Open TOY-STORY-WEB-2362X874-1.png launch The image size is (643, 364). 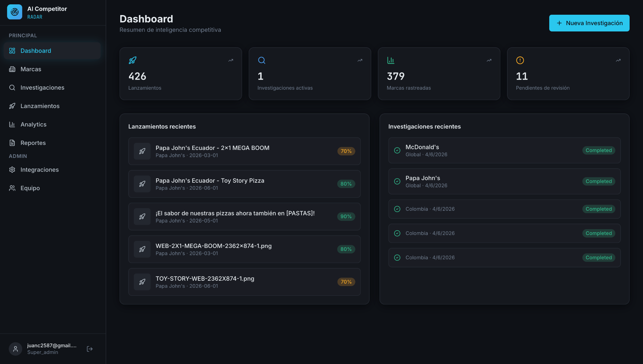244,282
